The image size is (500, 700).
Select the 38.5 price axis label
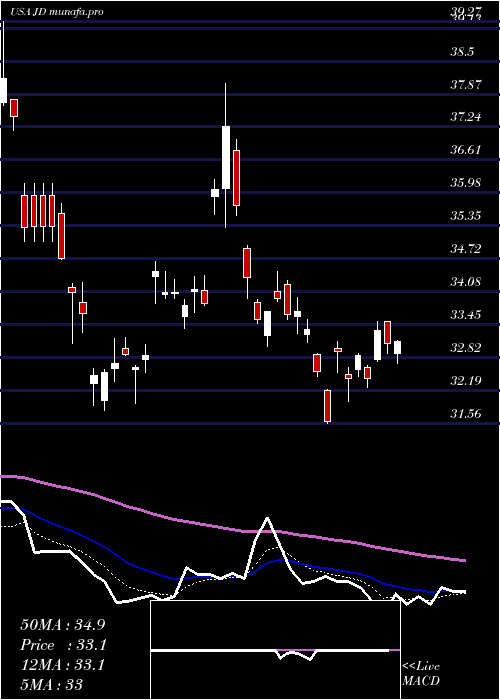pyautogui.click(x=462, y=52)
